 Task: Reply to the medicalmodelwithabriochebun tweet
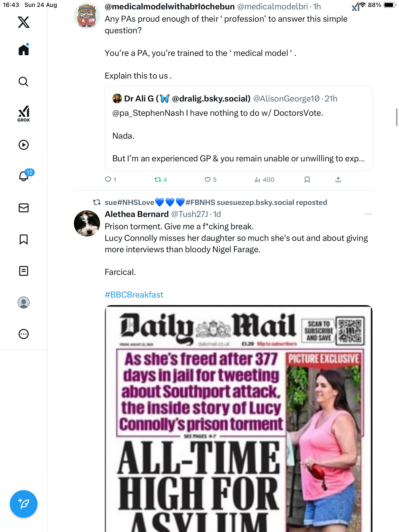click(x=108, y=180)
